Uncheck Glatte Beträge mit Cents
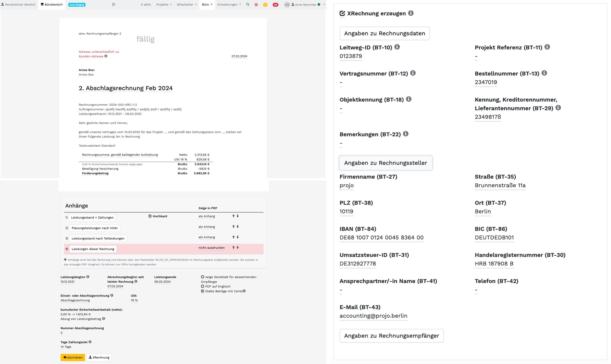This screenshot has width=611, height=364. coord(202,291)
